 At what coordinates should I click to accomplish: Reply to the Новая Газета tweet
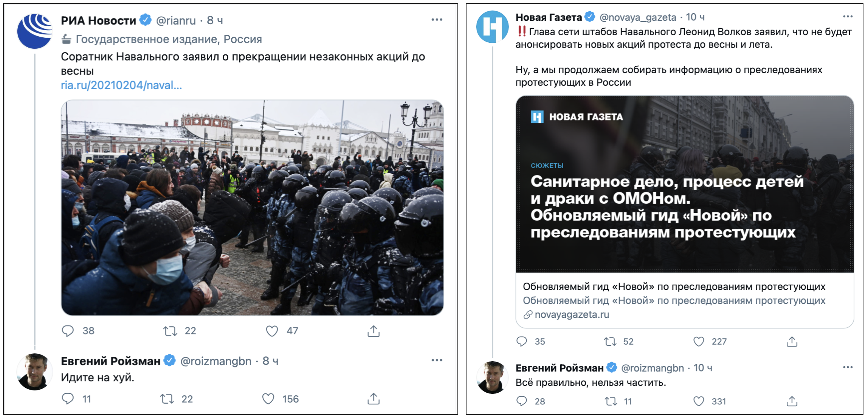tap(522, 342)
